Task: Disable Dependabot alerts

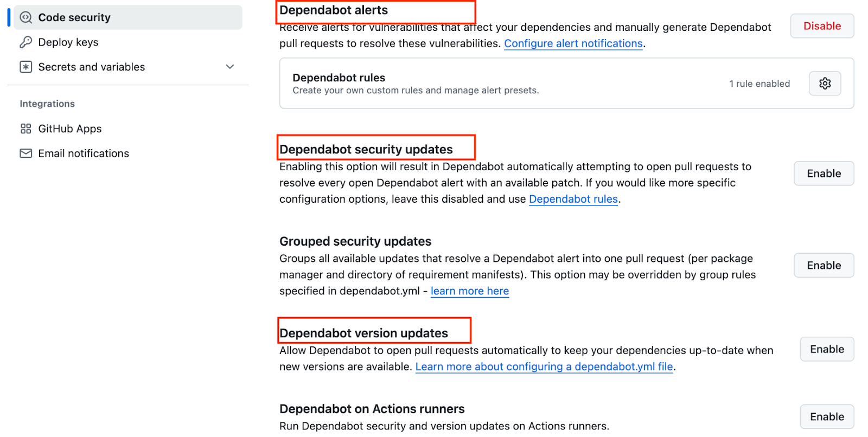Action: point(821,25)
